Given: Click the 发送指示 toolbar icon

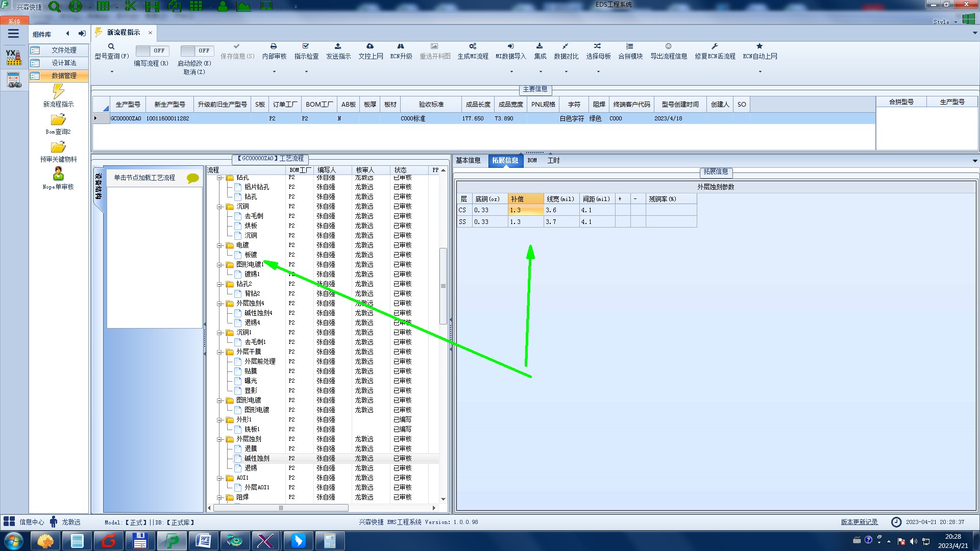Looking at the screenshot, I should (x=338, y=46).
